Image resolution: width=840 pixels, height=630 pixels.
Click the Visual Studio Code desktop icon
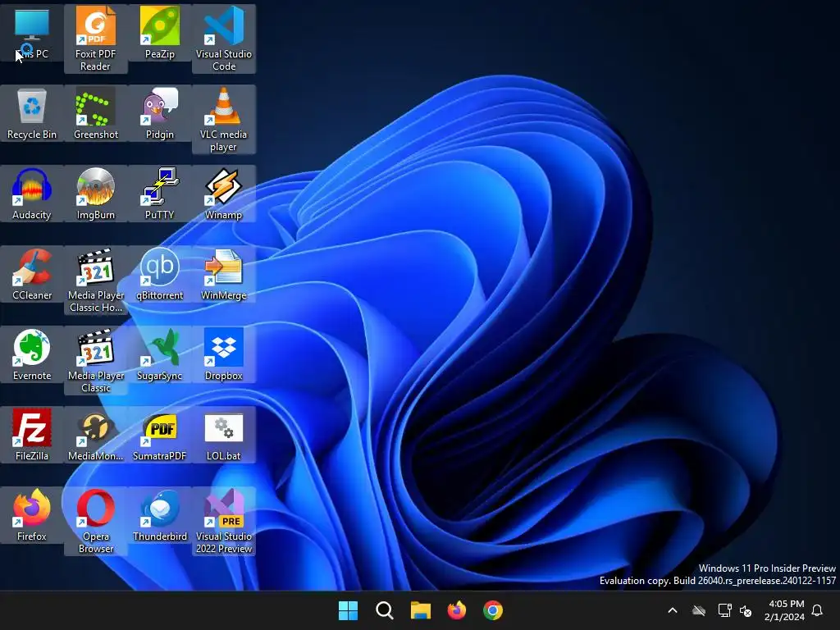(x=224, y=39)
